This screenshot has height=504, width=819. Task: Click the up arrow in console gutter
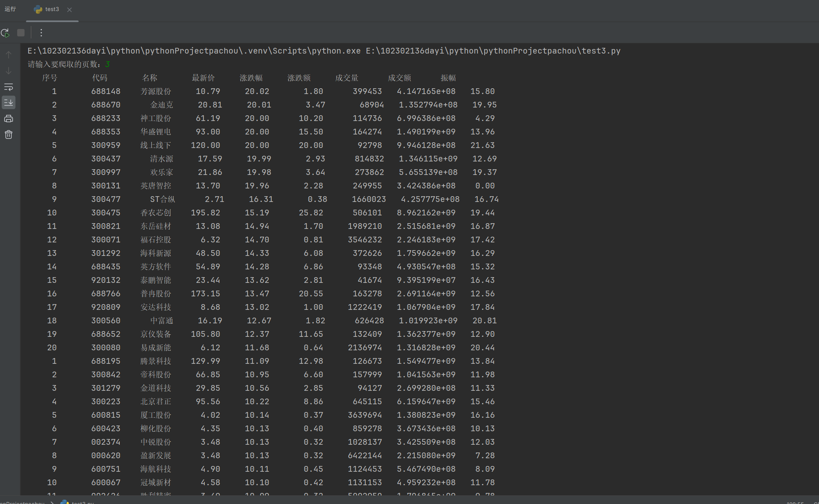click(9, 54)
